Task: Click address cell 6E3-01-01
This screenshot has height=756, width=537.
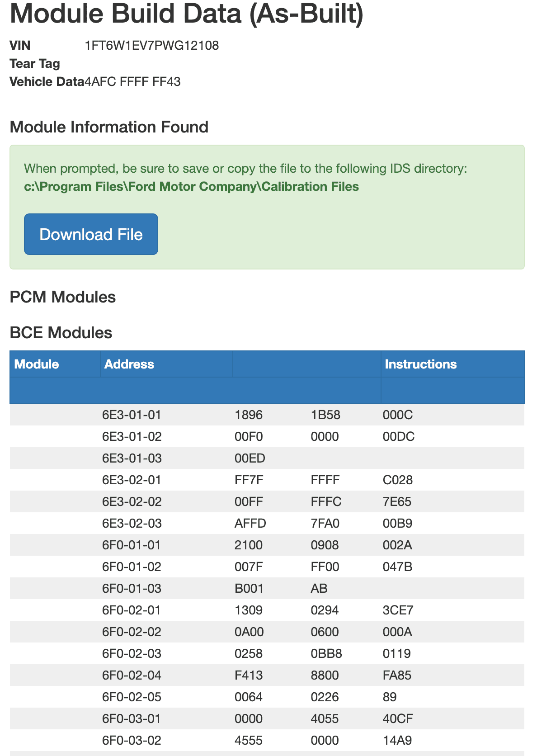Action: tap(132, 415)
